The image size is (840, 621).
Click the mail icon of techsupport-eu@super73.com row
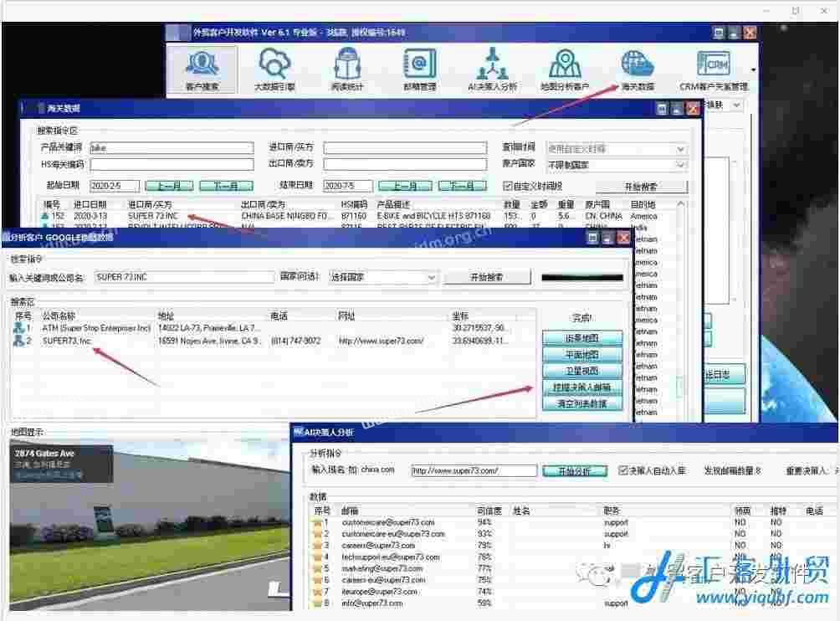[x=317, y=557]
